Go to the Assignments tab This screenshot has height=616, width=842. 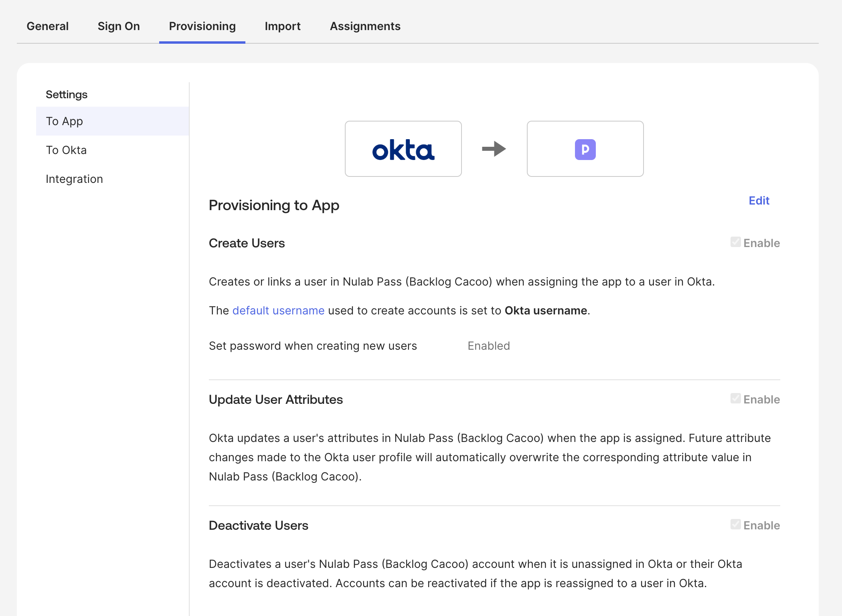pos(365,26)
